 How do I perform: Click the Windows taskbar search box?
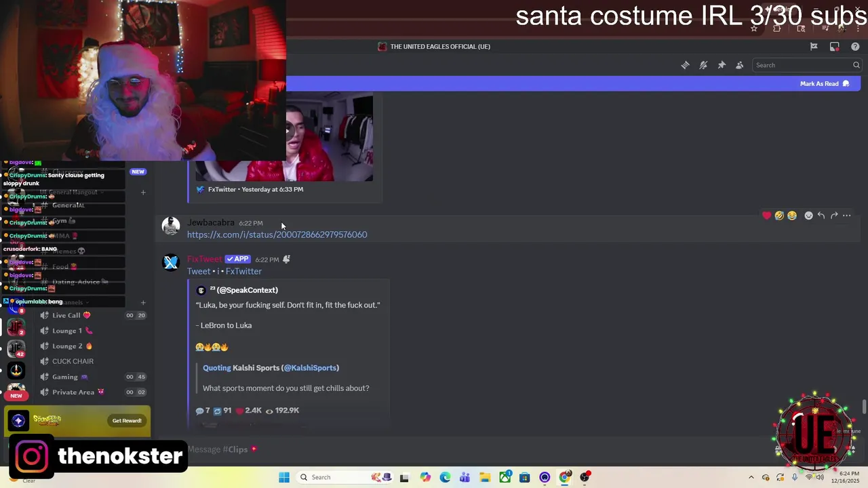tap(344, 477)
